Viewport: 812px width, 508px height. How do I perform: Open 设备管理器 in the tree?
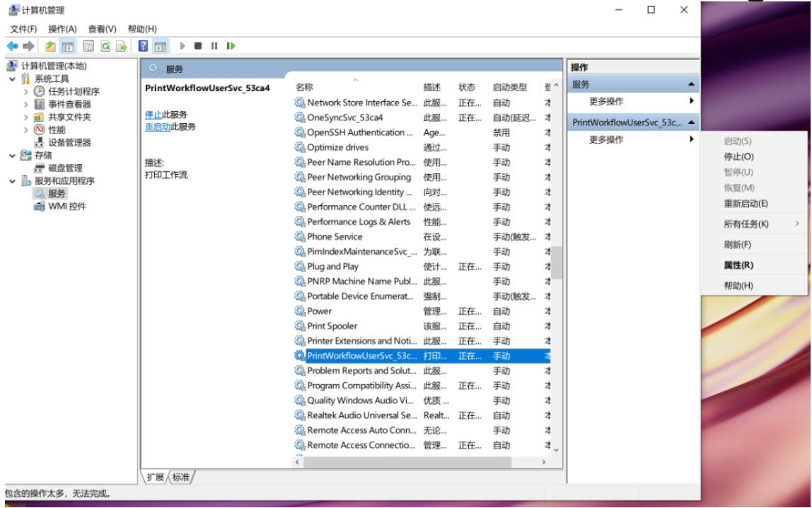69,142
